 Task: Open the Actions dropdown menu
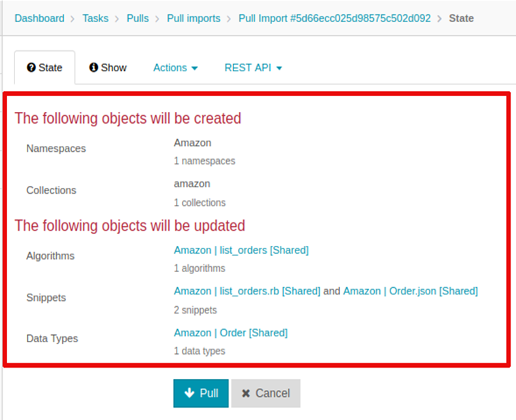click(175, 68)
